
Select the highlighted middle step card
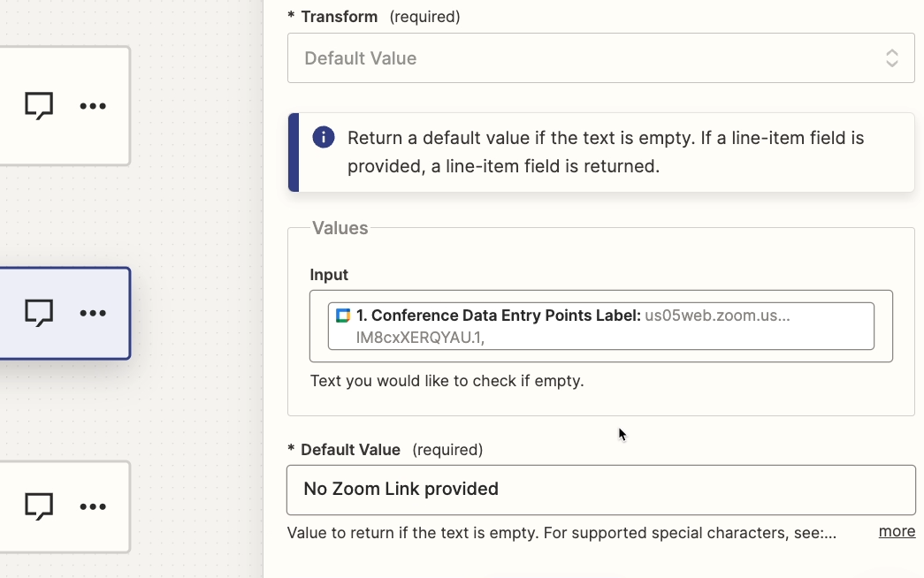click(x=65, y=313)
